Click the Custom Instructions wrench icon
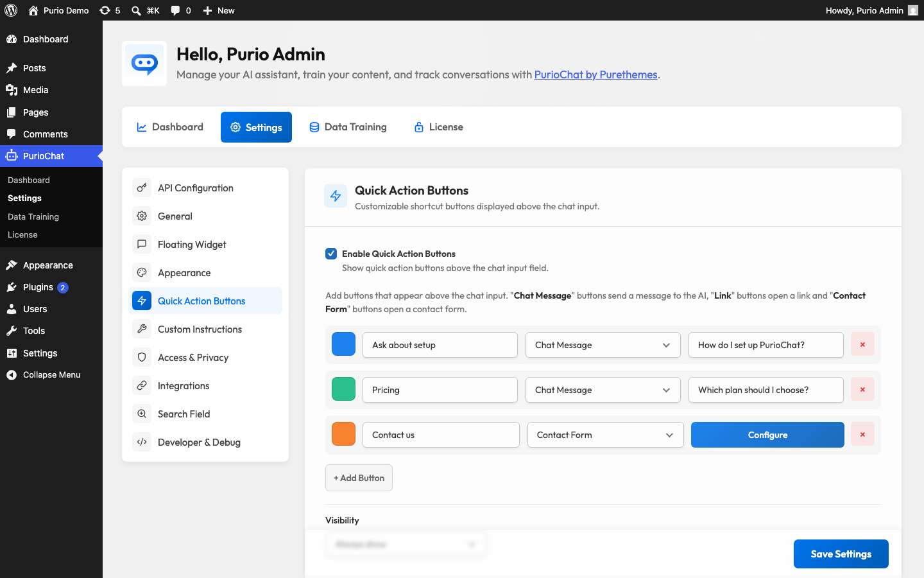The image size is (924, 578). pos(142,329)
